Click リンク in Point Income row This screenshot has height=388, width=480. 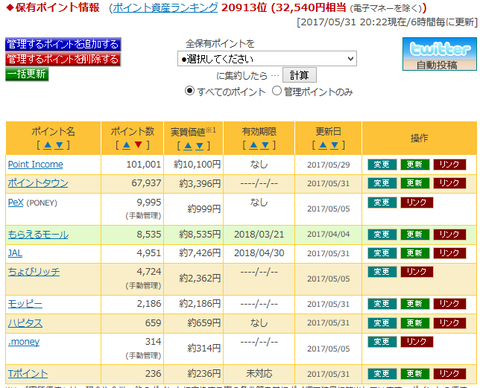tap(449, 165)
